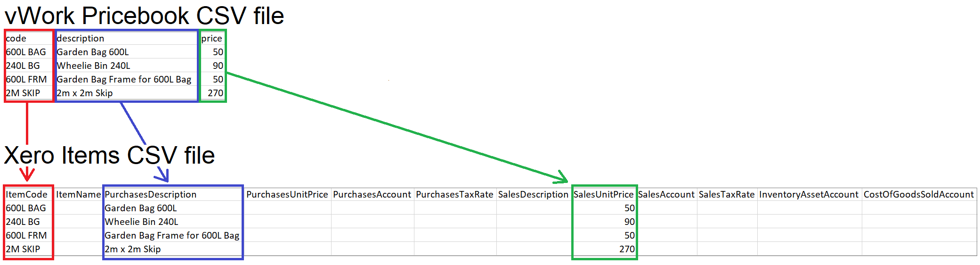This screenshot has width=980, height=265.
Task: Click "600L FRM" in the vWork Pricebook table
Action: [26, 79]
